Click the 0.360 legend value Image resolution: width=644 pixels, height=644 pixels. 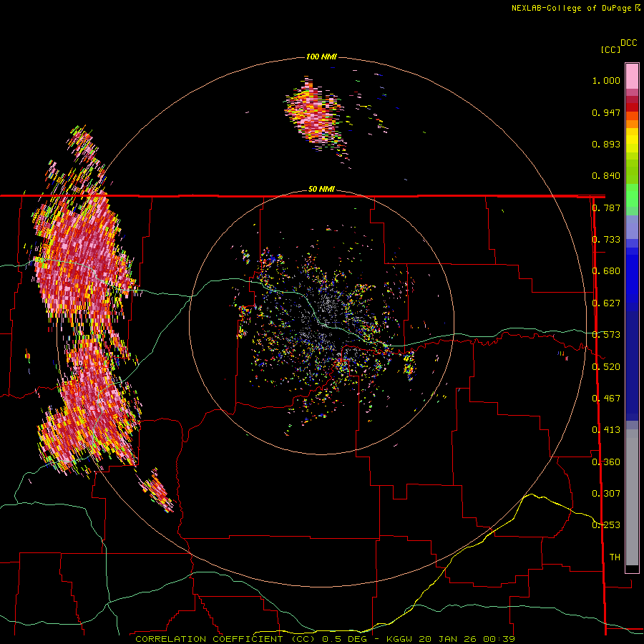[x=606, y=462]
